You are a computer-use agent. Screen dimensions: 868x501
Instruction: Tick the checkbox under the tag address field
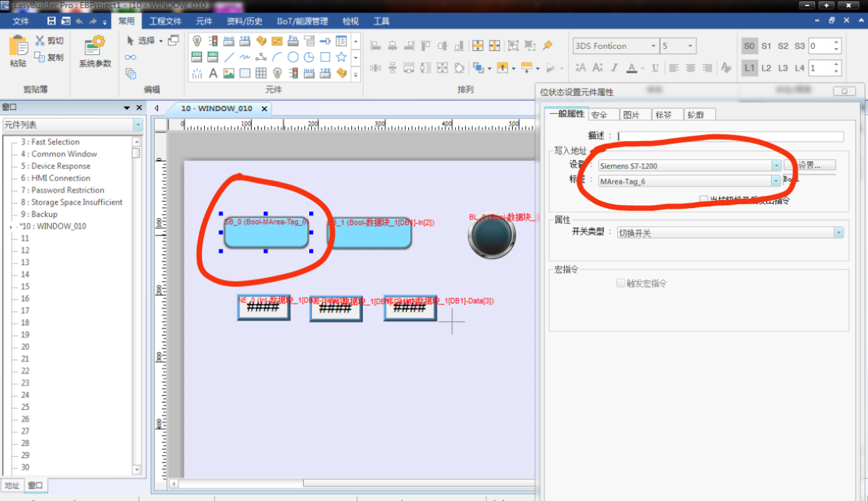point(703,199)
